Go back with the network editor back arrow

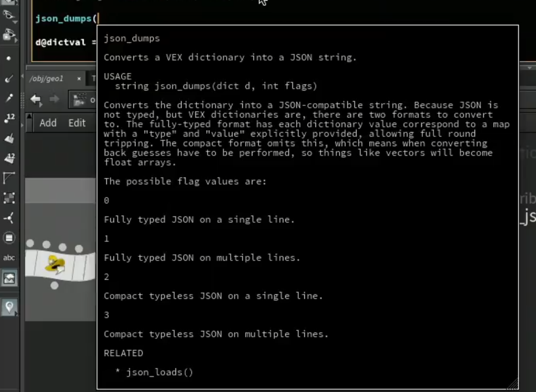click(x=36, y=99)
